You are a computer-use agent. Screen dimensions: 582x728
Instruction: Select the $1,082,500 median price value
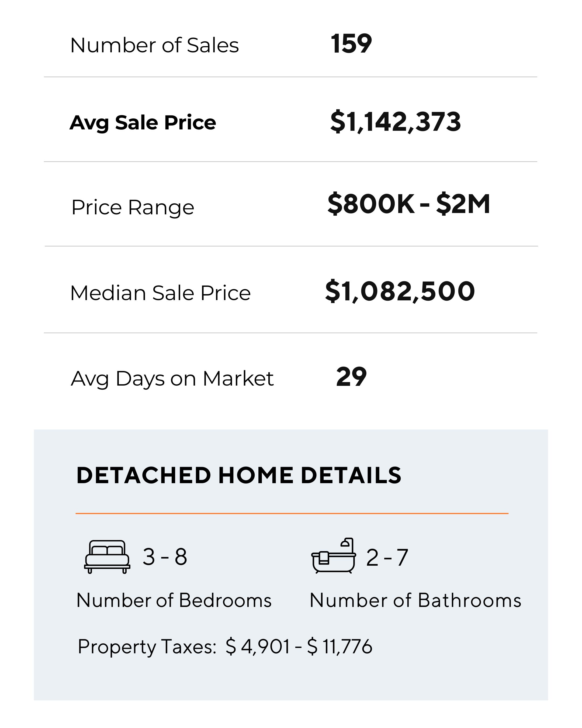tap(400, 291)
